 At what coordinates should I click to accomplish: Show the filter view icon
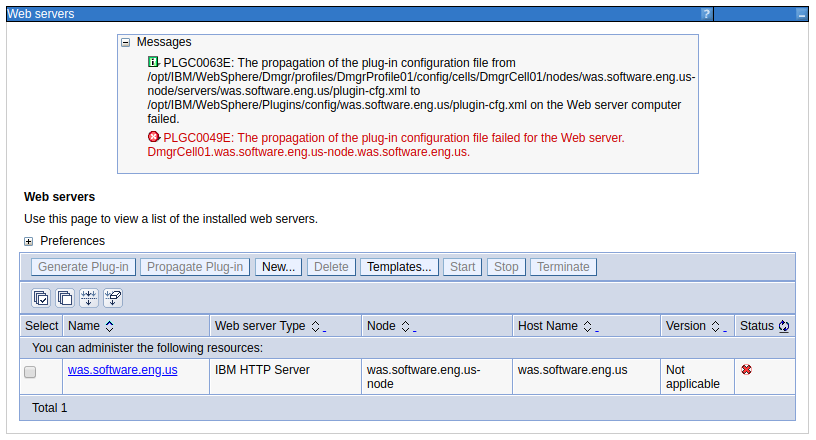pos(89,298)
